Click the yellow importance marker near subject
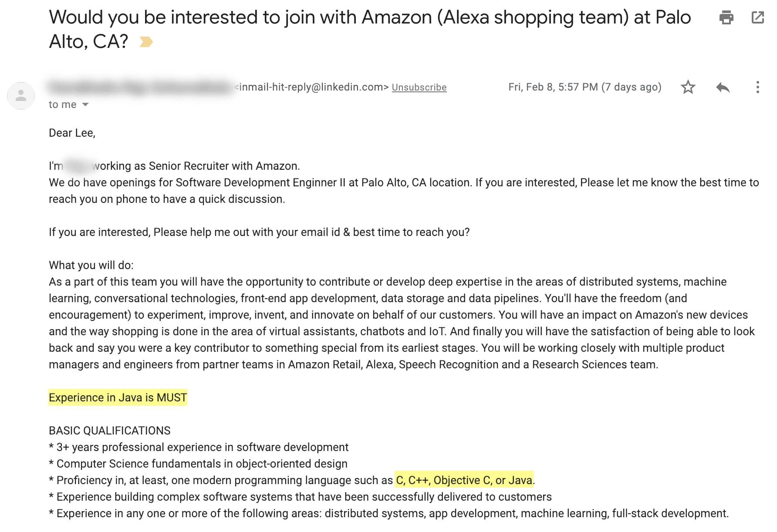 coord(145,41)
